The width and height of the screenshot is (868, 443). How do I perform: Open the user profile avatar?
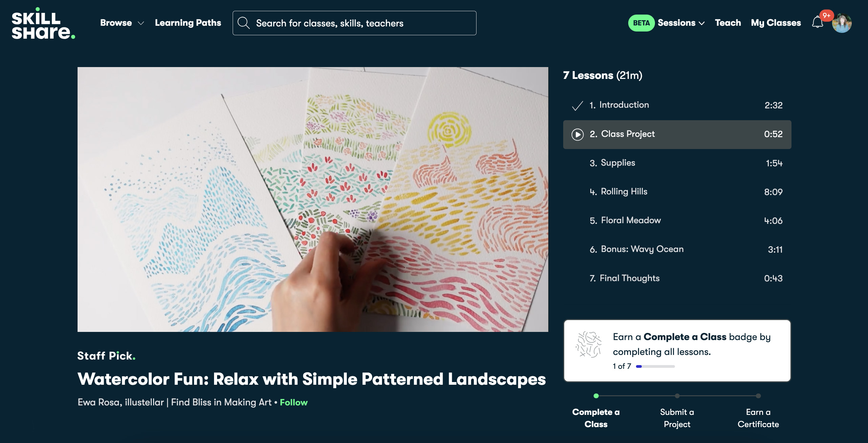[x=842, y=23]
